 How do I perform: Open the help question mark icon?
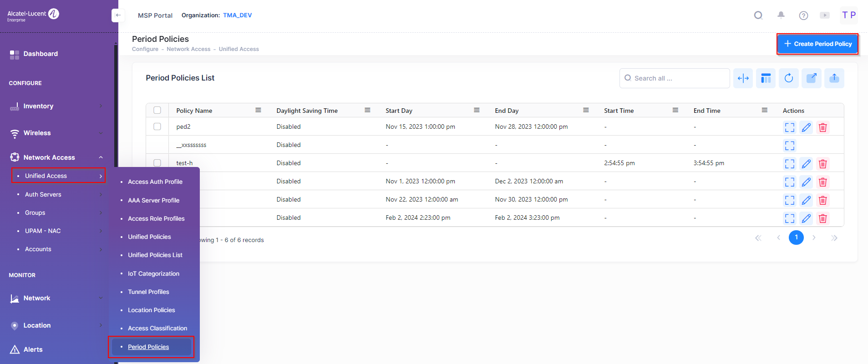pos(804,15)
